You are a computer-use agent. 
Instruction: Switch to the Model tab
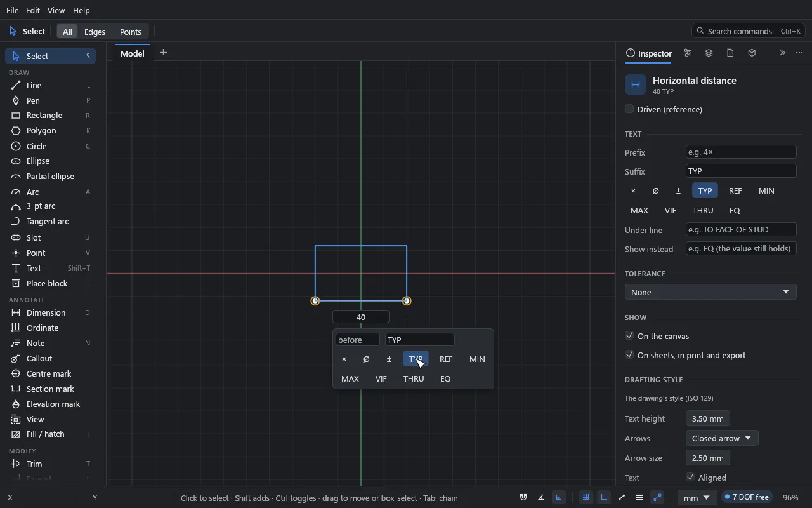coord(133,53)
